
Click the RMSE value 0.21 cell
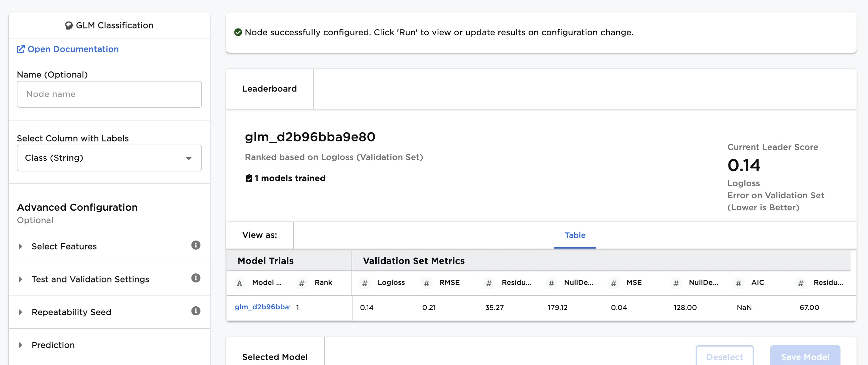pyautogui.click(x=429, y=308)
